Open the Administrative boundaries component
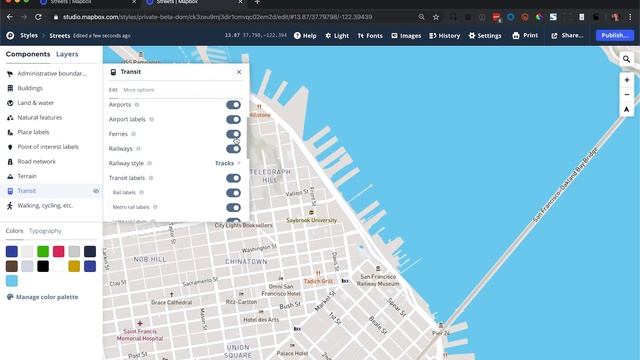 click(51, 73)
